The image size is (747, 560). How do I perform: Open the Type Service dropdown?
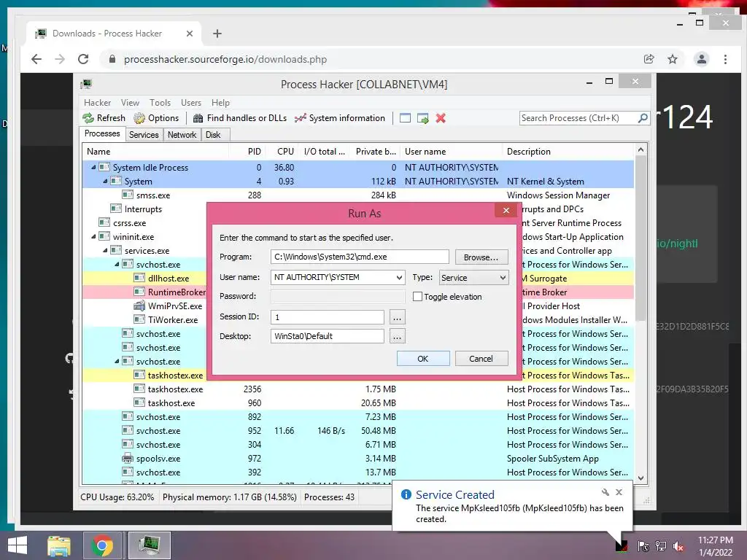point(473,278)
